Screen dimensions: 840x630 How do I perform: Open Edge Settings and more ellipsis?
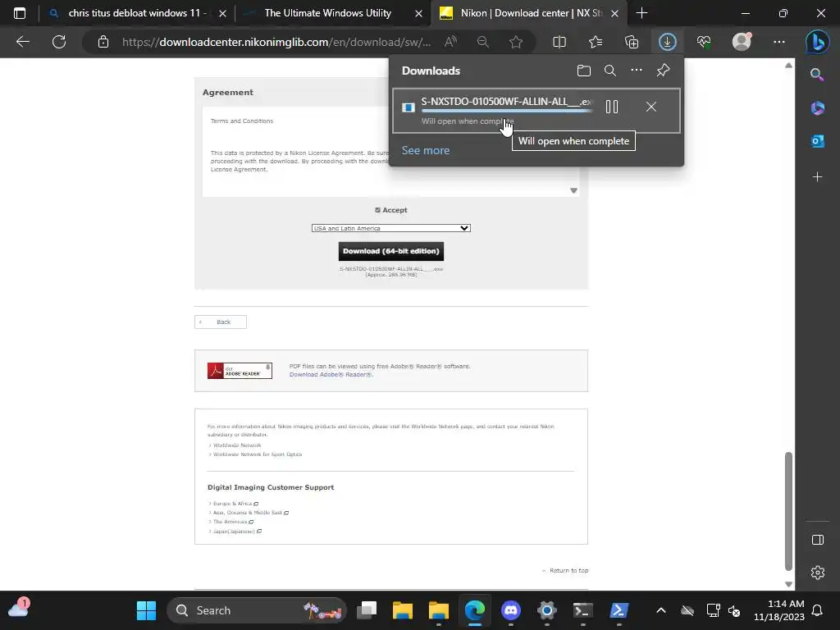click(779, 42)
